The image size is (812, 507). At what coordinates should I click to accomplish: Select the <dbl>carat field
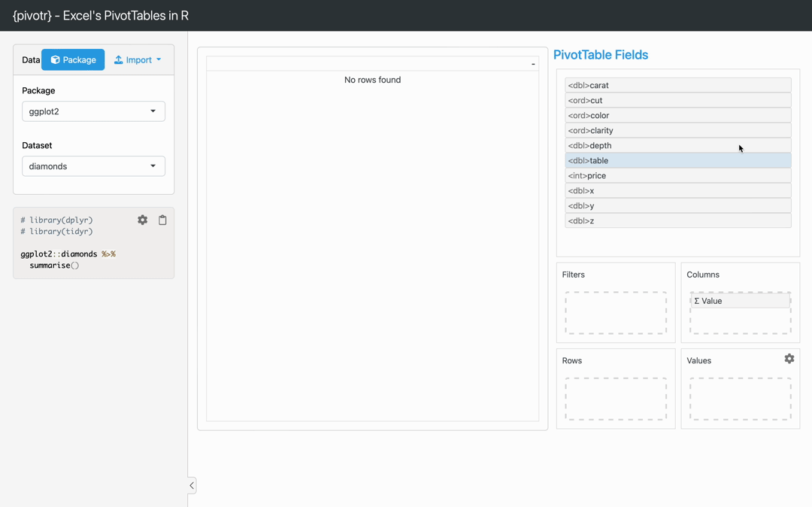678,85
